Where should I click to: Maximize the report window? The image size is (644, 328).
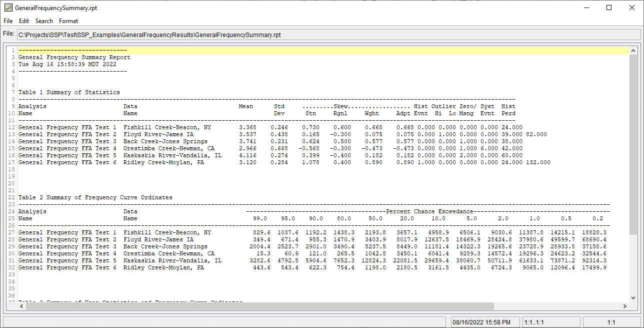point(608,8)
